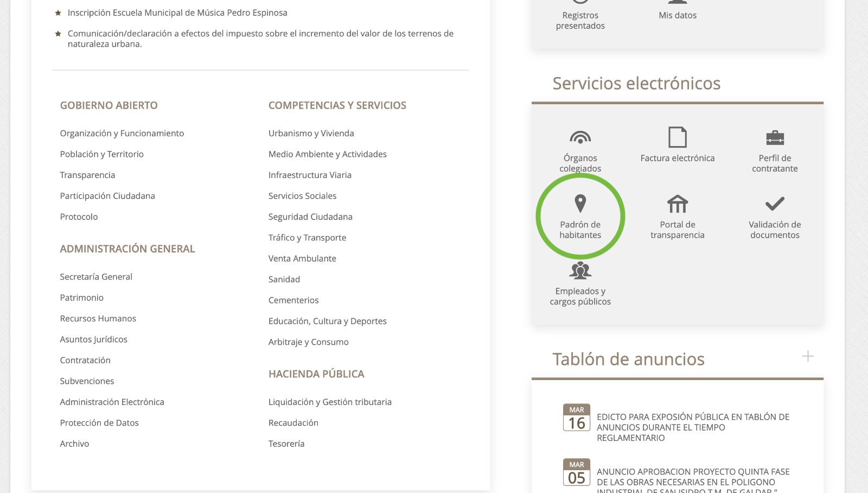Open Educación, Cultura y Deportes

click(x=328, y=321)
